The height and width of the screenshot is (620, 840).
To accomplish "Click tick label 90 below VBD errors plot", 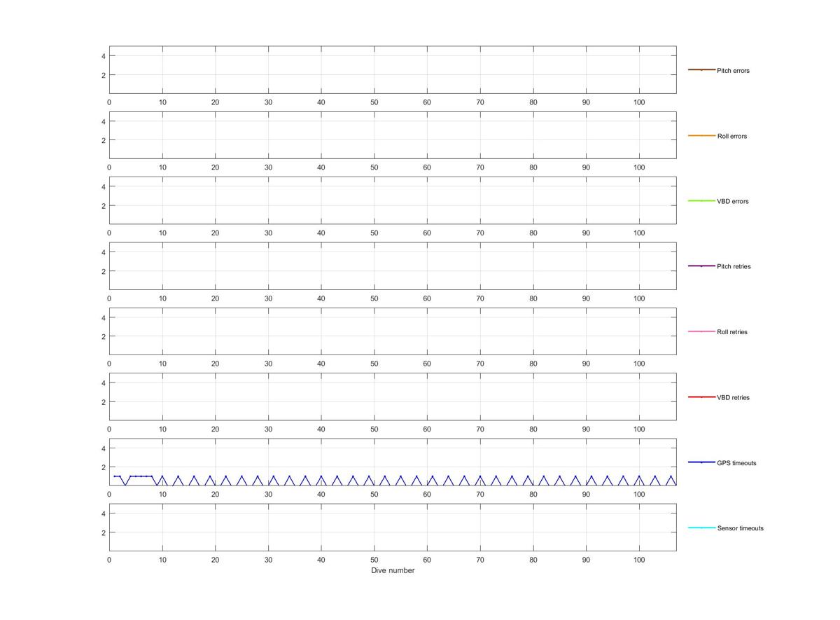I will pyautogui.click(x=586, y=233).
